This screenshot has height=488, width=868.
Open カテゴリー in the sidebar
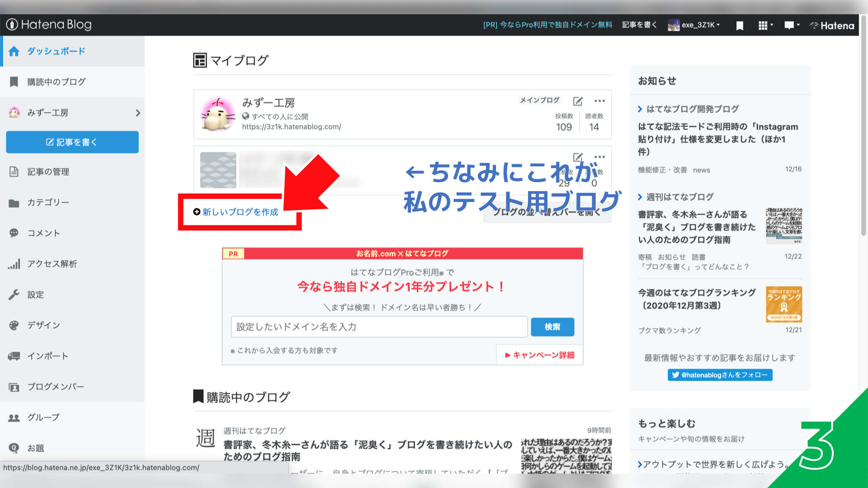pos(72,202)
